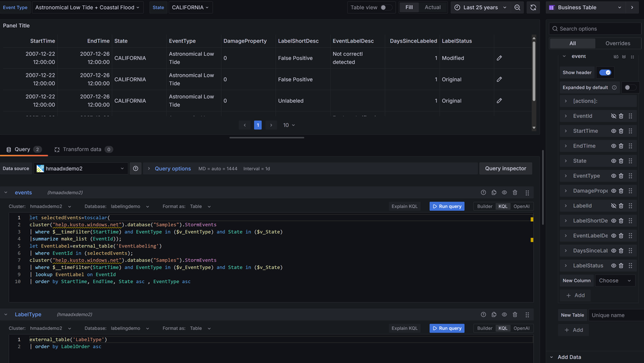Image resolution: width=644 pixels, height=363 pixels.
Task: Toggle visibility of the LabelType query
Action: pos(504,315)
